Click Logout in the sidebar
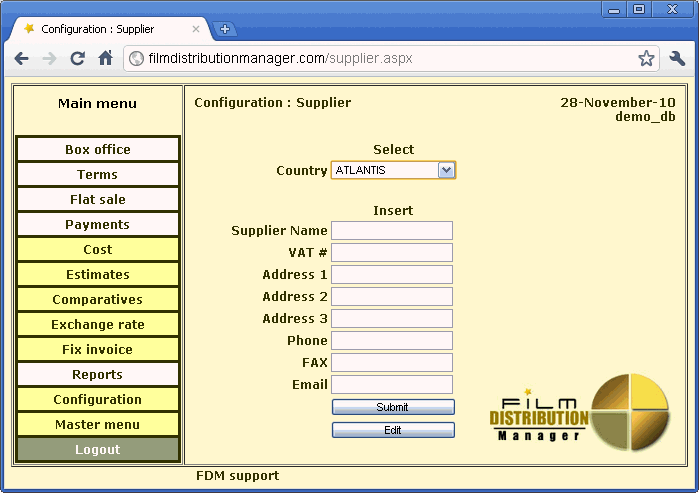This screenshot has height=493, width=699. (x=98, y=450)
